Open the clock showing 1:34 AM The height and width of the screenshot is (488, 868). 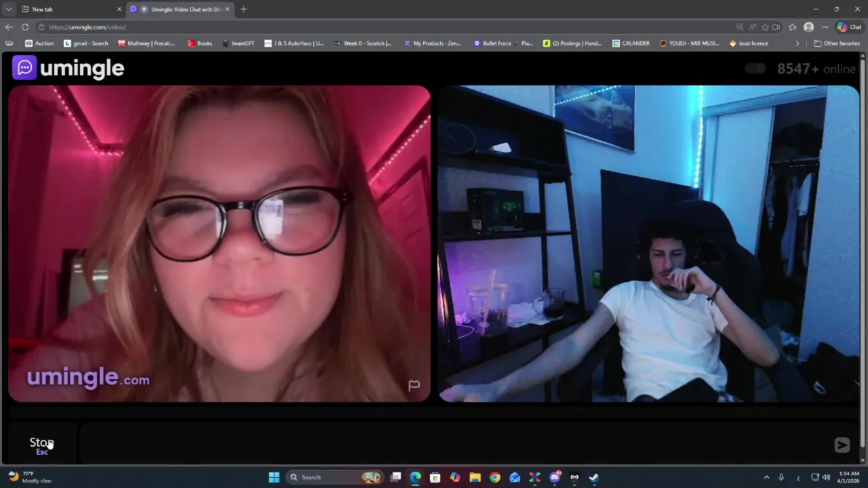pos(849,477)
